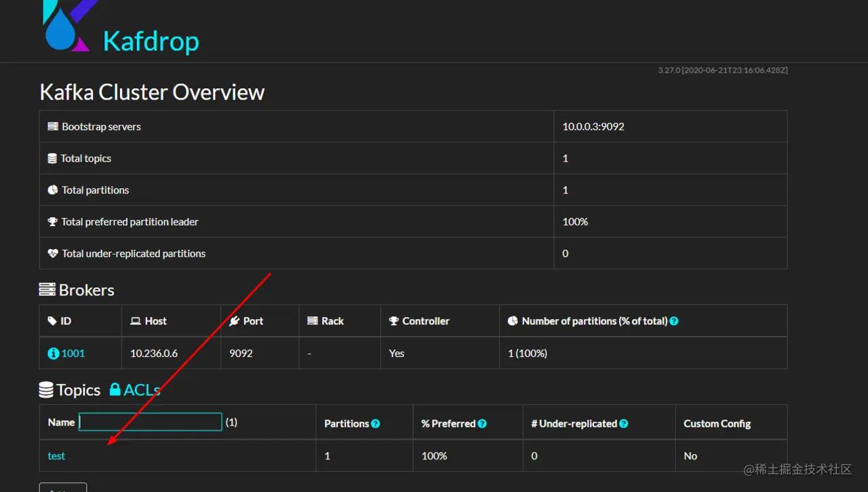The width and height of the screenshot is (868, 492).
Task: Open the test topic link
Action: 56,456
